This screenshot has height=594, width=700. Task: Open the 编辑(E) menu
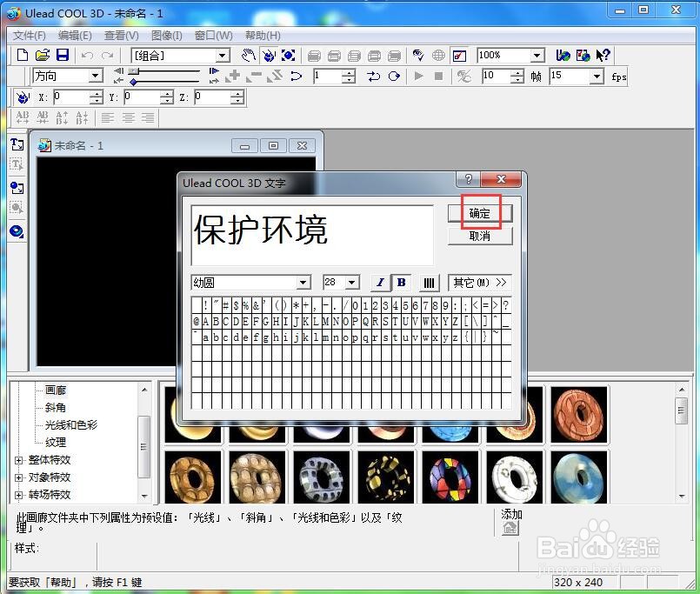[x=75, y=36]
